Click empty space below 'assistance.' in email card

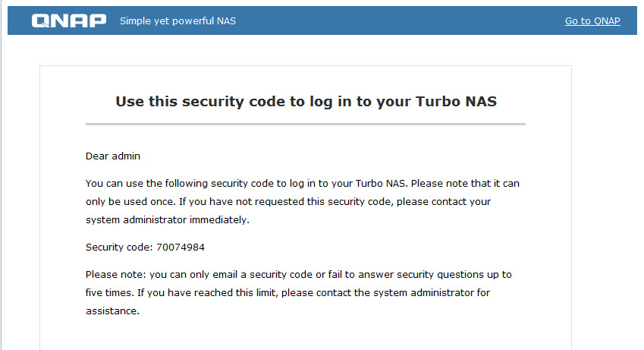pyautogui.click(x=306, y=335)
